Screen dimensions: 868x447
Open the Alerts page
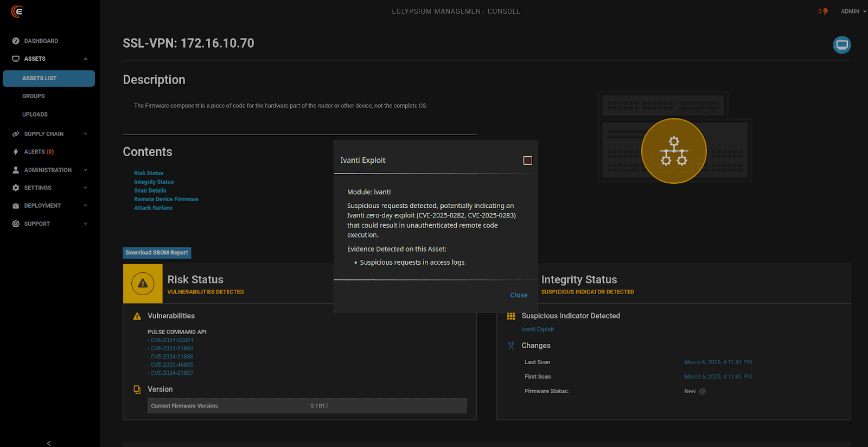coord(39,152)
